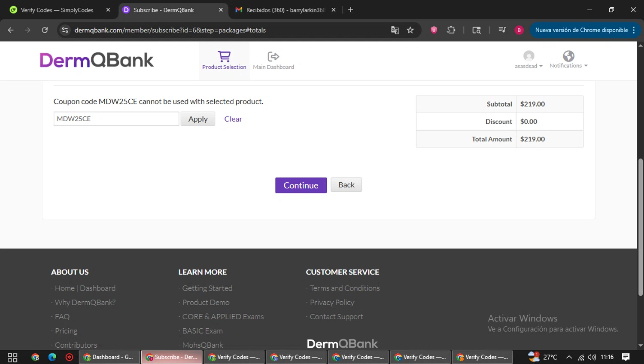The width and height of the screenshot is (644, 364).
Task: Click the globe Notifications icon
Action: (x=568, y=56)
